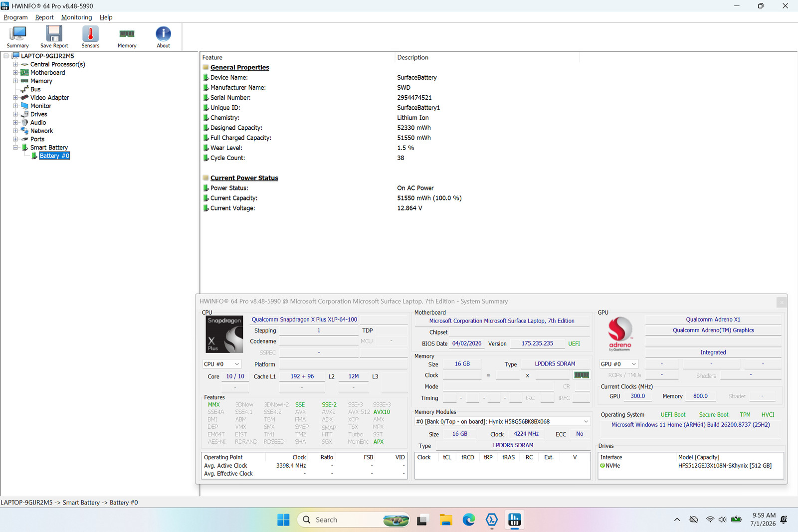Open the CPU #0 dropdown
This screenshot has height=532, width=798.
click(x=222, y=364)
